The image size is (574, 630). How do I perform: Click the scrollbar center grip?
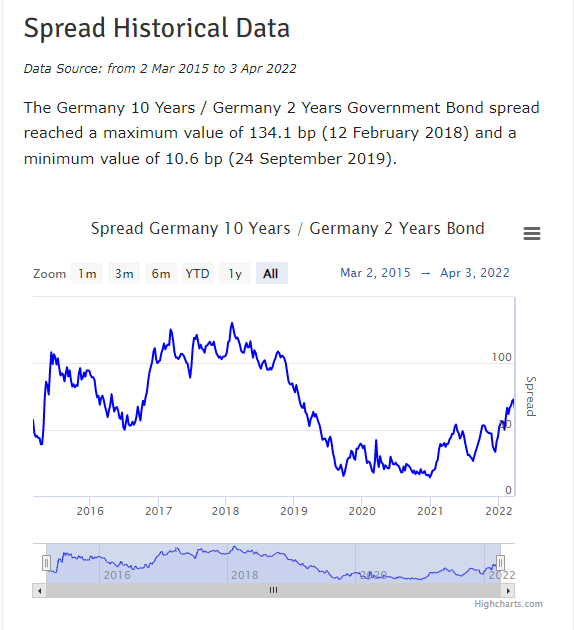pyautogui.click(x=274, y=590)
